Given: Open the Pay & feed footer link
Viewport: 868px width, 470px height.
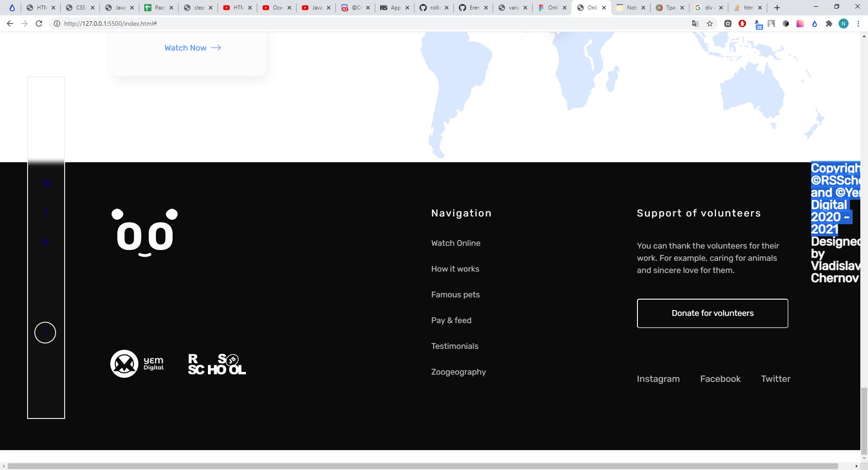Looking at the screenshot, I should [451, 320].
